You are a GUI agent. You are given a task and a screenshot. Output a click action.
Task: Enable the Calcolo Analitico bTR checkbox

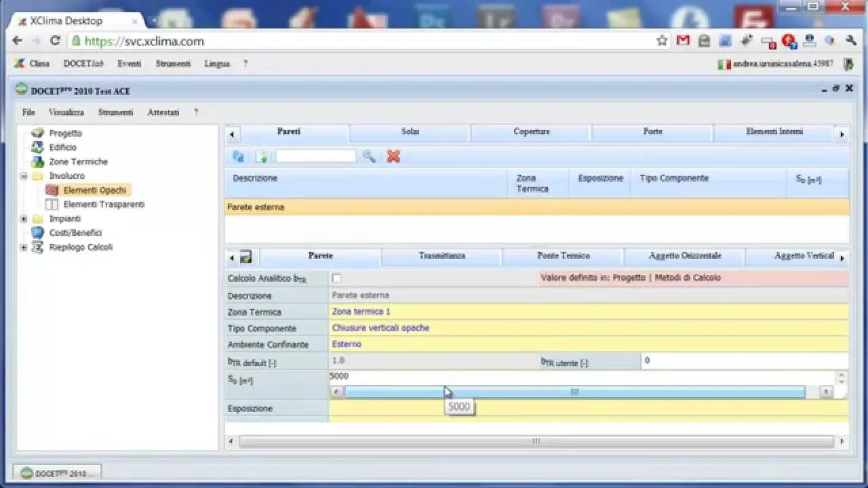coord(336,279)
